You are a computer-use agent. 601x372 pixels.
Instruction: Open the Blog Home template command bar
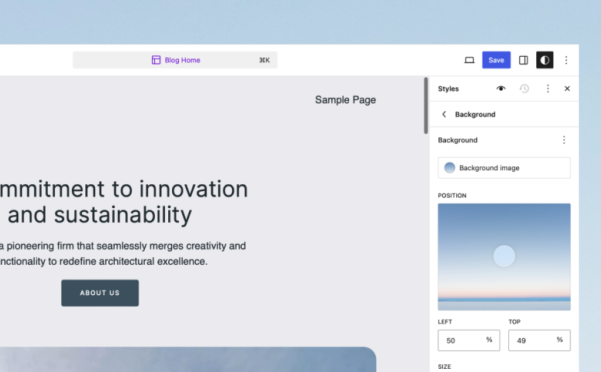(x=175, y=60)
